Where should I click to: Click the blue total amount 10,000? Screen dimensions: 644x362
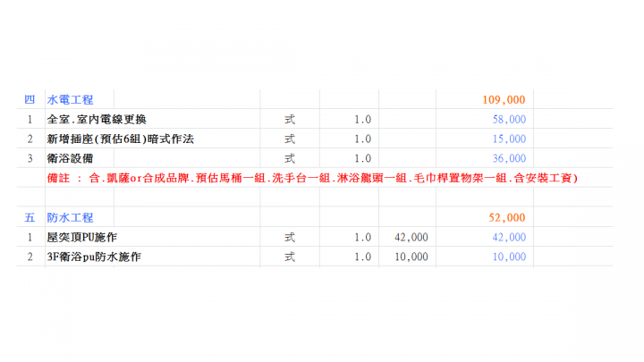[509, 257]
